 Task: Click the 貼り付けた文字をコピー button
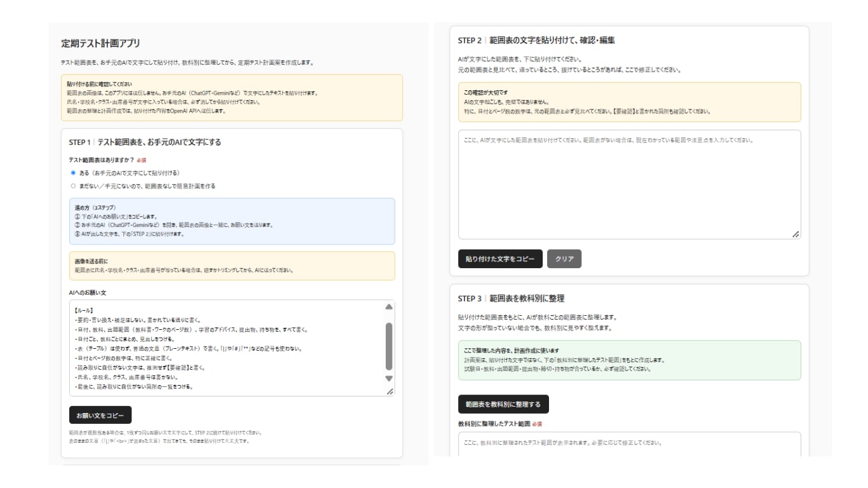(x=500, y=259)
